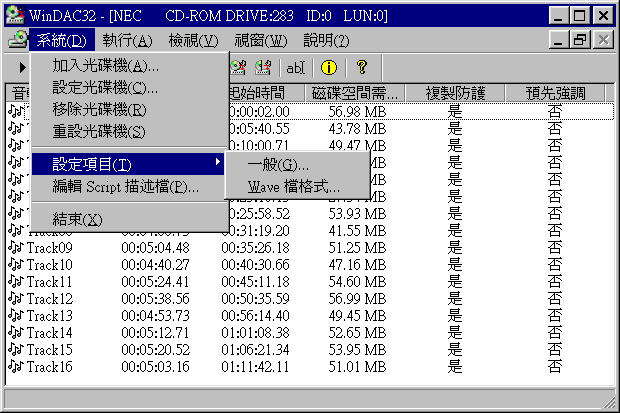
Task: Click the document icon in menu bar
Action: [18, 40]
